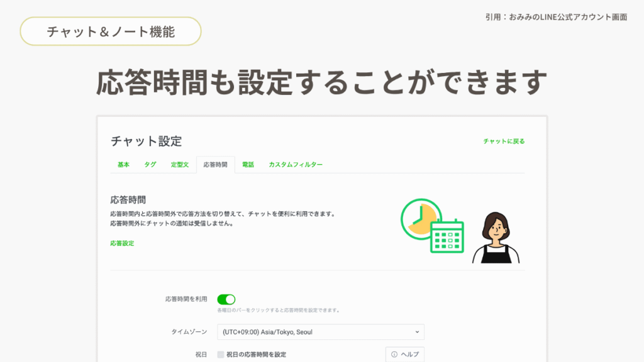Screen dimensions: 644x362
Task: Select the 応答時間 tab
Action: tap(215, 165)
